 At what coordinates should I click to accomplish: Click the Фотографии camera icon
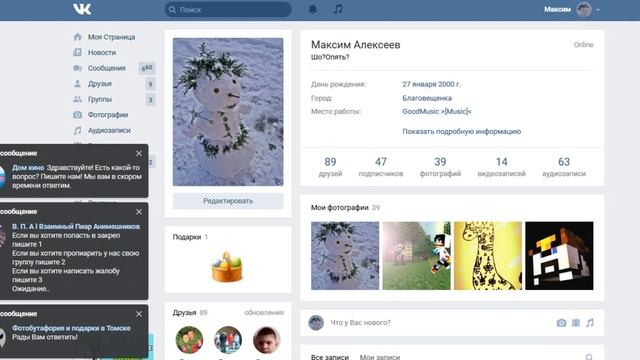point(78,115)
